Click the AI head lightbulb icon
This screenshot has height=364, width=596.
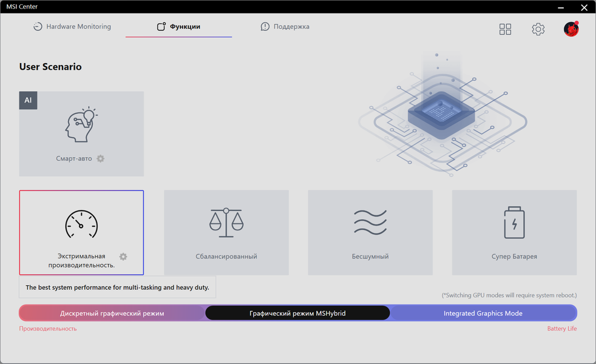(x=81, y=124)
